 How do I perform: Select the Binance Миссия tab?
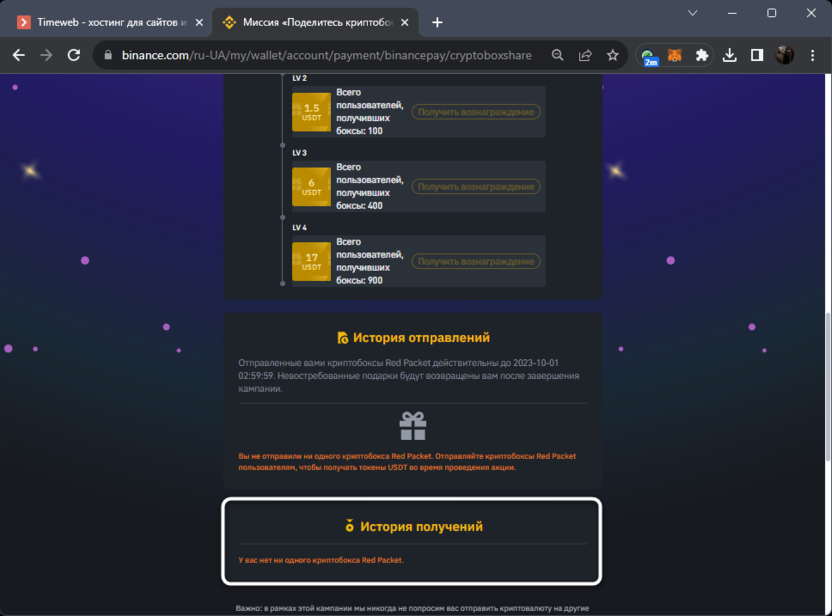click(x=316, y=22)
